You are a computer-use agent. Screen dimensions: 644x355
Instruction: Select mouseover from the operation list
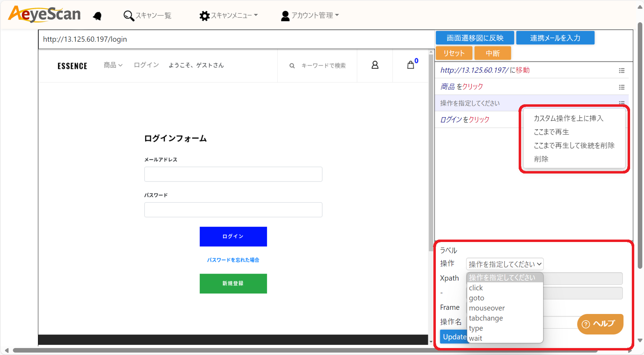pos(487,308)
